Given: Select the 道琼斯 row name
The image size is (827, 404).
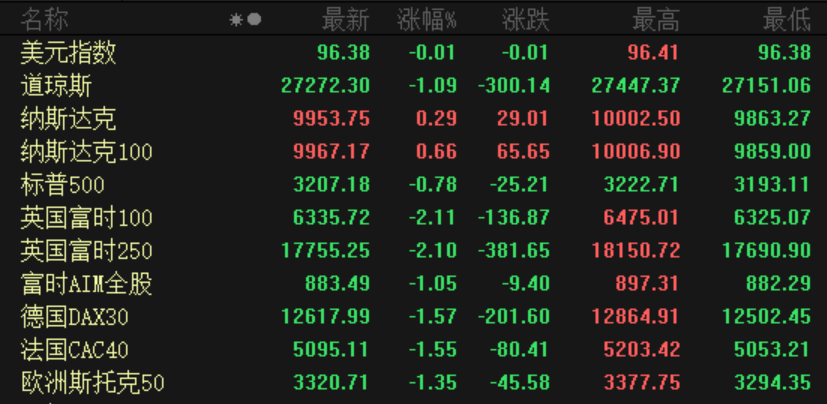Looking at the screenshot, I should click(56, 86).
